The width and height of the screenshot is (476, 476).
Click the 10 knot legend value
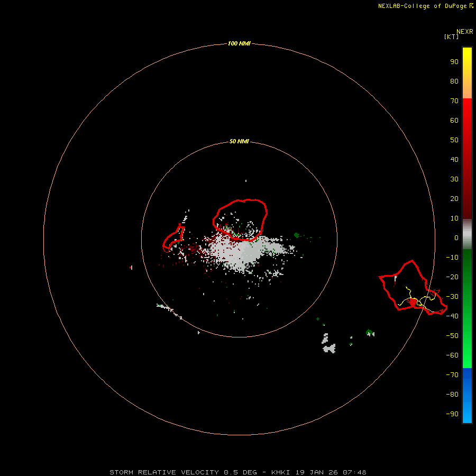coord(454,218)
